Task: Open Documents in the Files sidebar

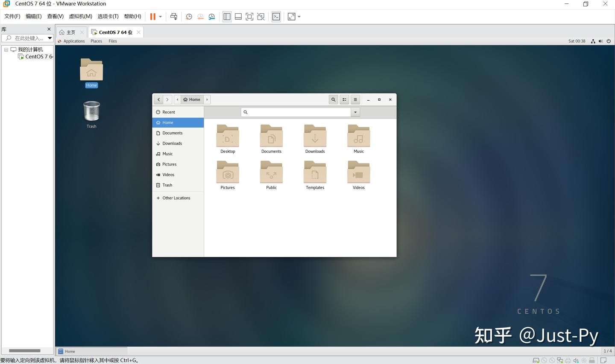Action: click(178, 133)
